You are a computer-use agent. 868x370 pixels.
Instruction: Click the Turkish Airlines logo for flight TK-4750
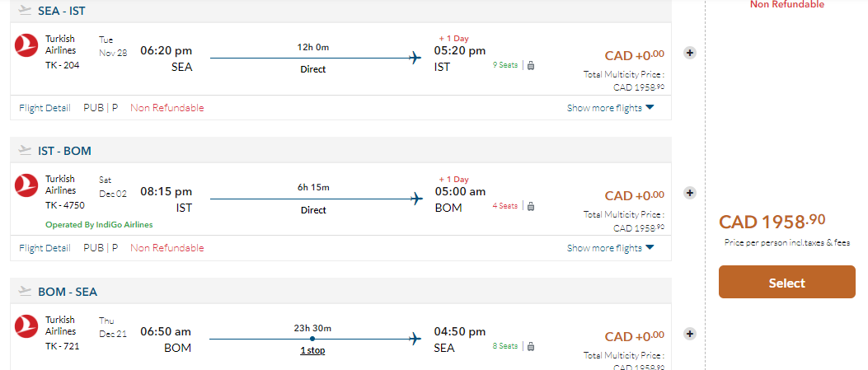click(x=26, y=186)
